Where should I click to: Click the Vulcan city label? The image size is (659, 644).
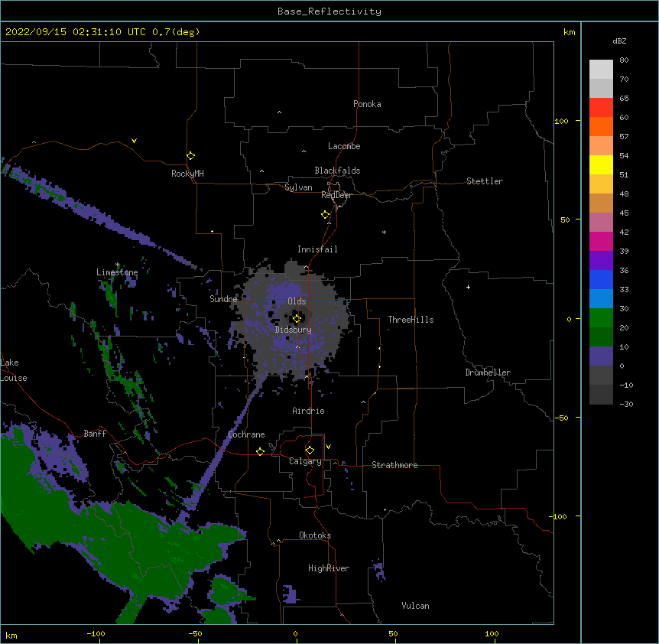click(x=415, y=606)
